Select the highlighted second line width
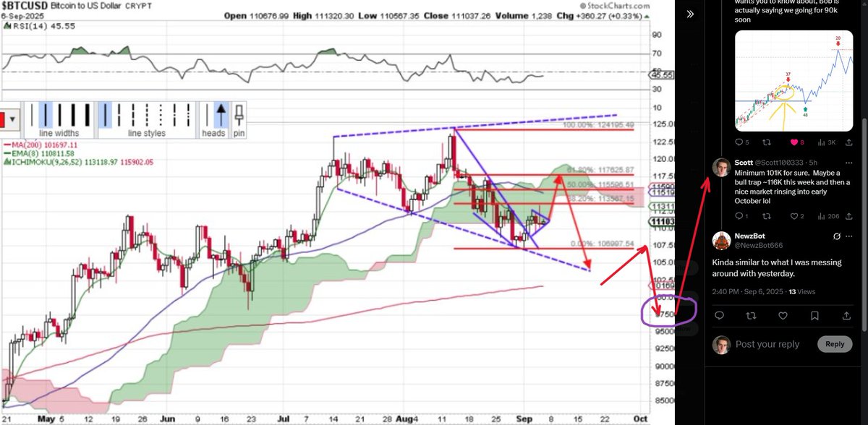 [x=46, y=115]
